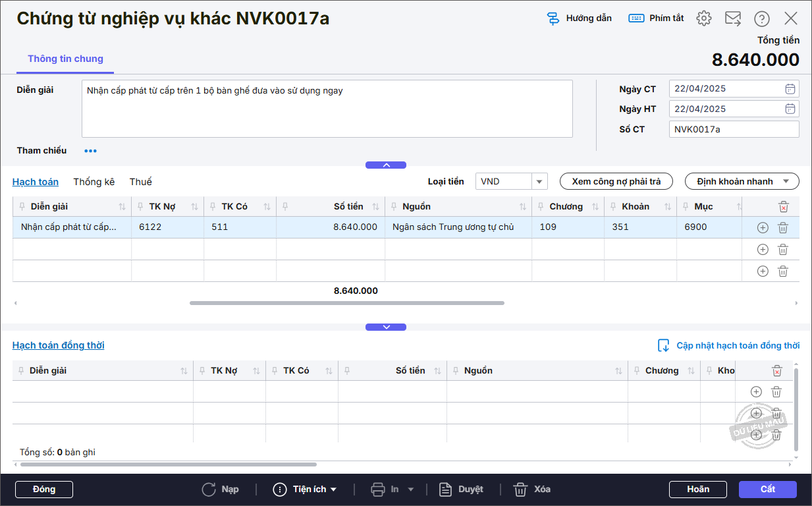Screen dimensions: 812x506
Task: Click the Hạch toán grid horizontal scrollbar
Action: point(346,303)
